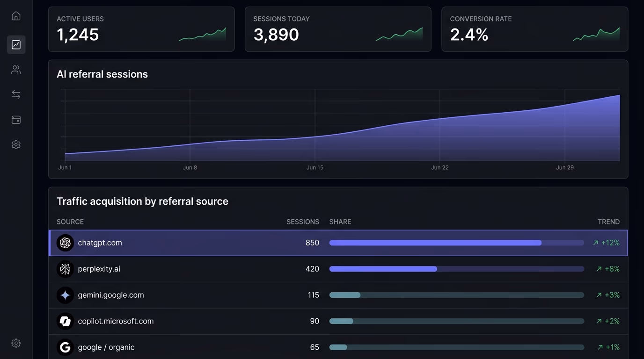Click the CONVERSION RATE card label

click(481, 19)
